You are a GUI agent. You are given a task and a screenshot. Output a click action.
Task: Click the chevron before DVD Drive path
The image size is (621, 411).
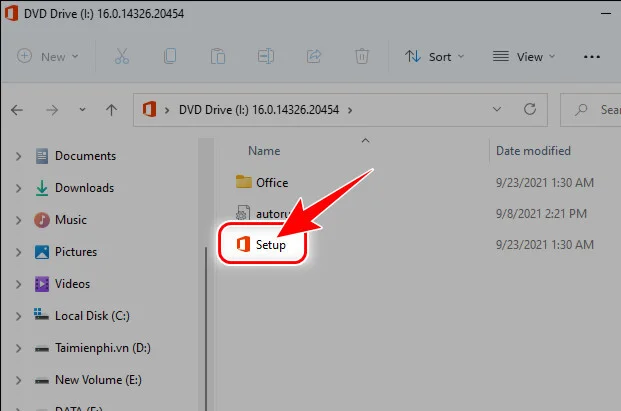pyautogui.click(x=167, y=110)
